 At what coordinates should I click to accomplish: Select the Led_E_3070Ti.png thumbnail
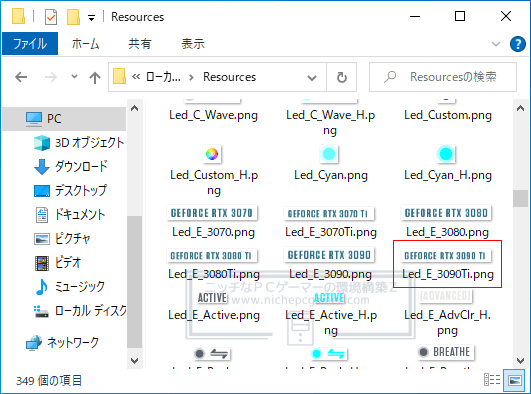[x=329, y=214]
